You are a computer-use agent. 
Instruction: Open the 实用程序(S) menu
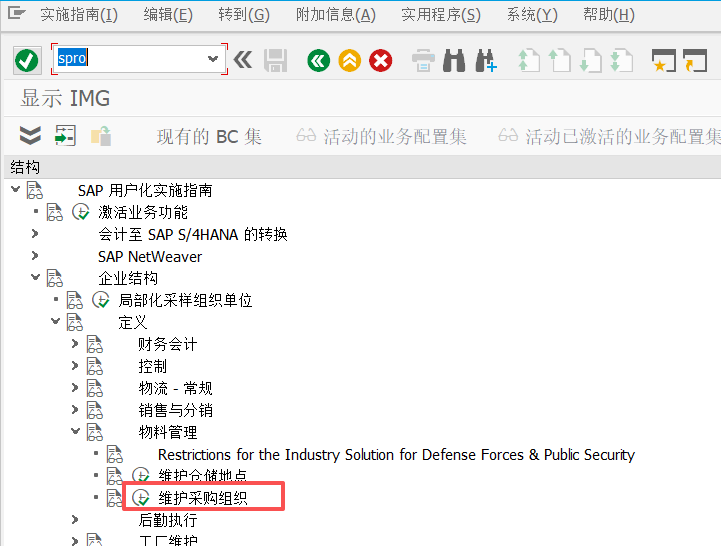[x=441, y=15]
